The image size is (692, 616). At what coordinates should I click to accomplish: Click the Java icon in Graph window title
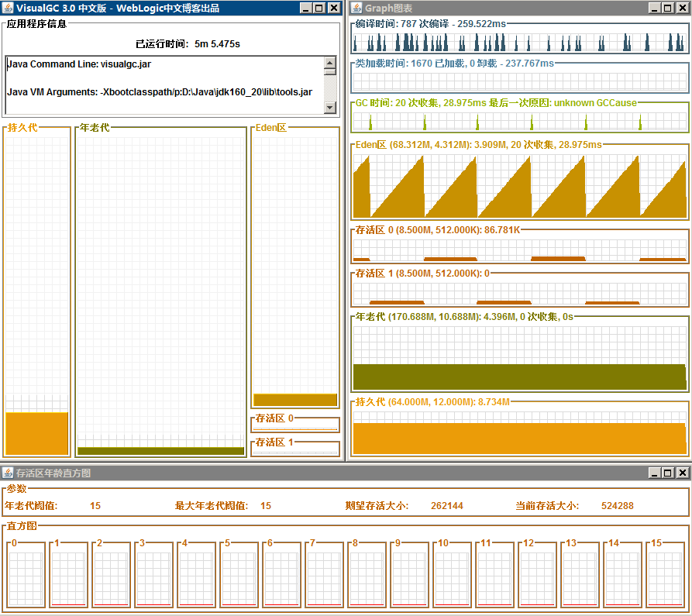tap(357, 8)
